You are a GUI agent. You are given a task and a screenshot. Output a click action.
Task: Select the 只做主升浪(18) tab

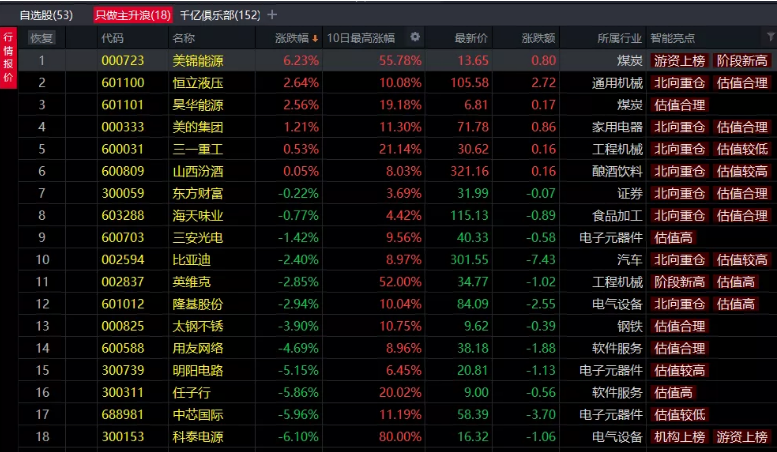tap(133, 15)
